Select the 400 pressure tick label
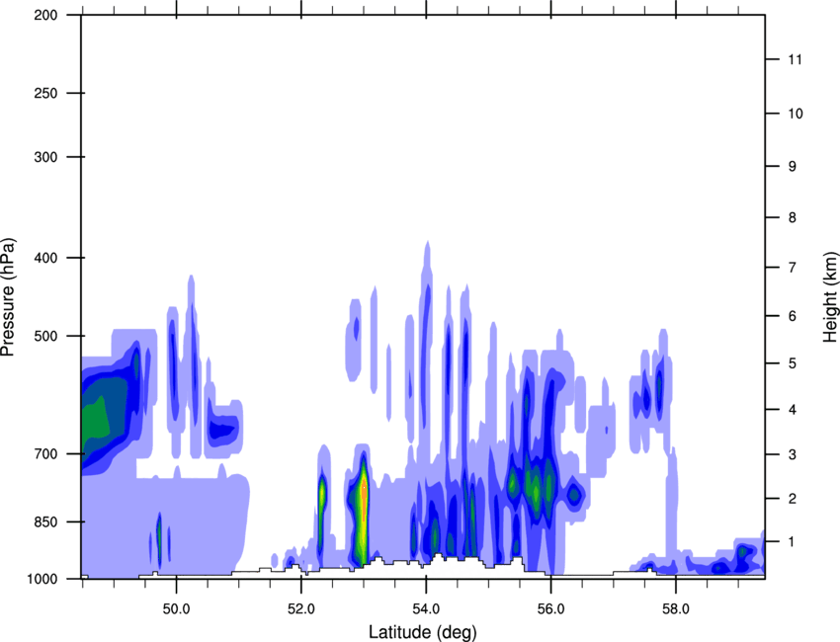 [x=45, y=258]
